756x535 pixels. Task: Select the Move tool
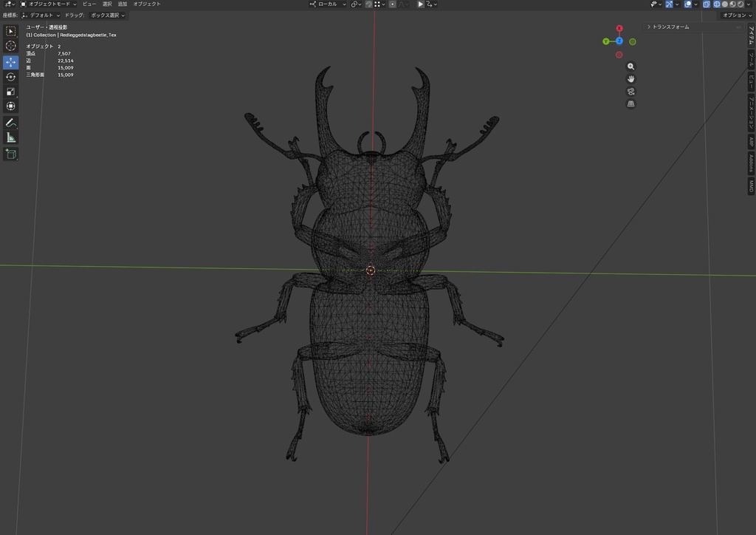point(10,62)
